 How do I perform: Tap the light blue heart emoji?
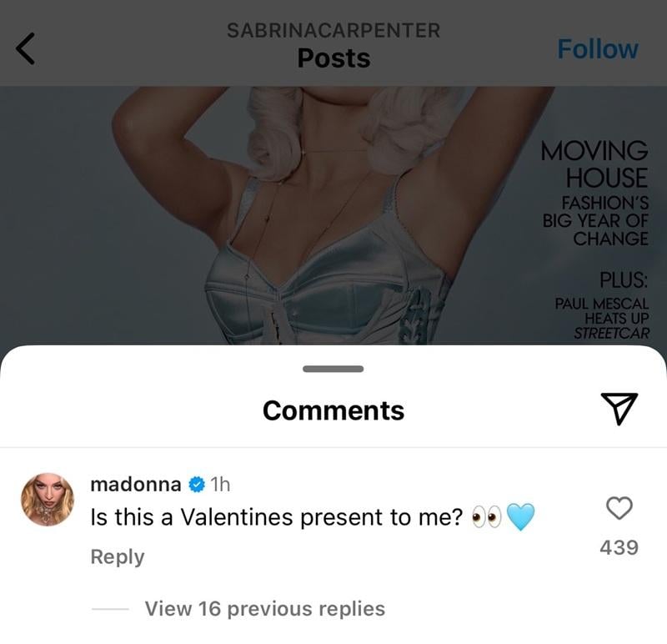pyautogui.click(x=520, y=516)
